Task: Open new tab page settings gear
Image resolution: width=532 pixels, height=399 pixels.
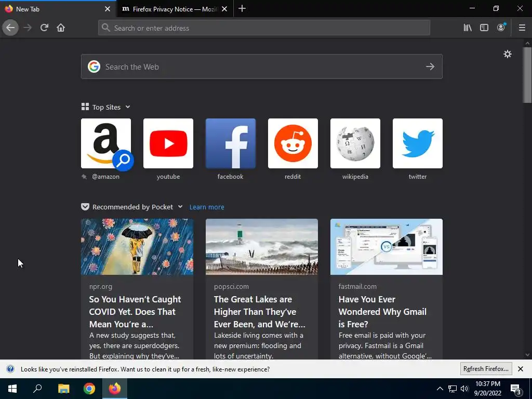Action: 507,54
